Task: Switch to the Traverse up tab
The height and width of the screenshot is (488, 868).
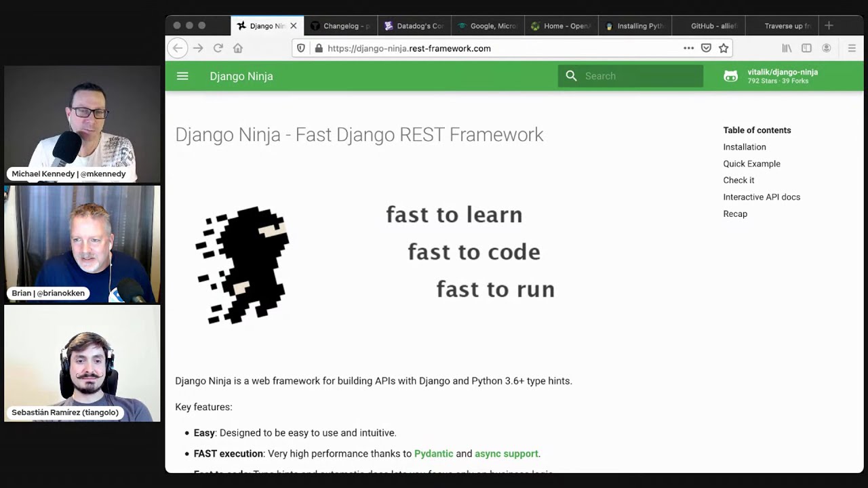Action: 781,26
